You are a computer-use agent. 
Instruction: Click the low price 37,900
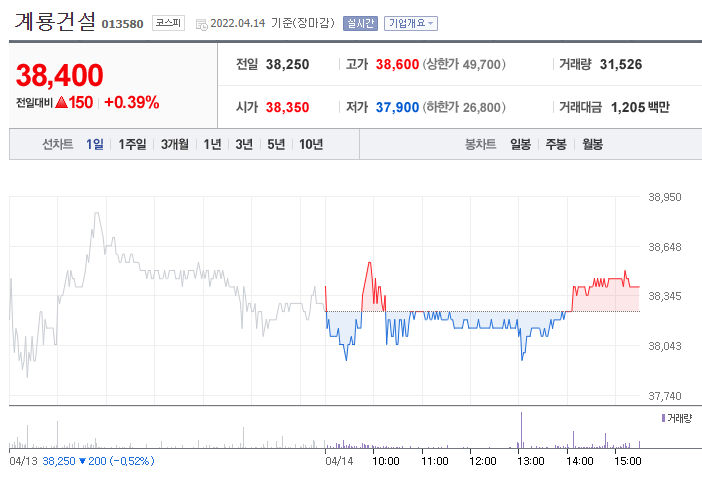[x=397, y=107]
